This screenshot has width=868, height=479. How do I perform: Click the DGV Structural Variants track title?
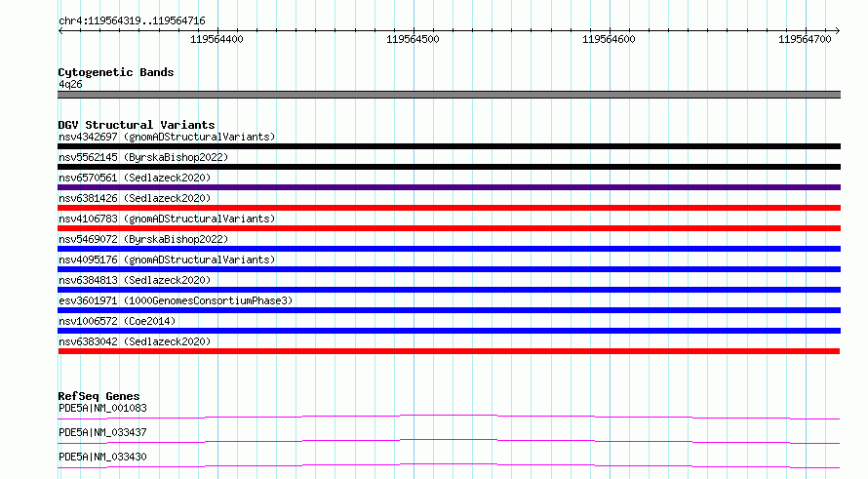click(137, 125)
